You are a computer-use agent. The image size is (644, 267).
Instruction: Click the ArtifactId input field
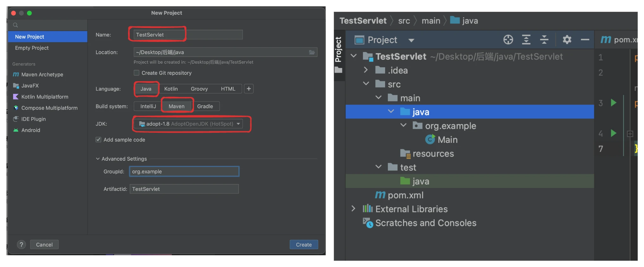pos(184,189)
